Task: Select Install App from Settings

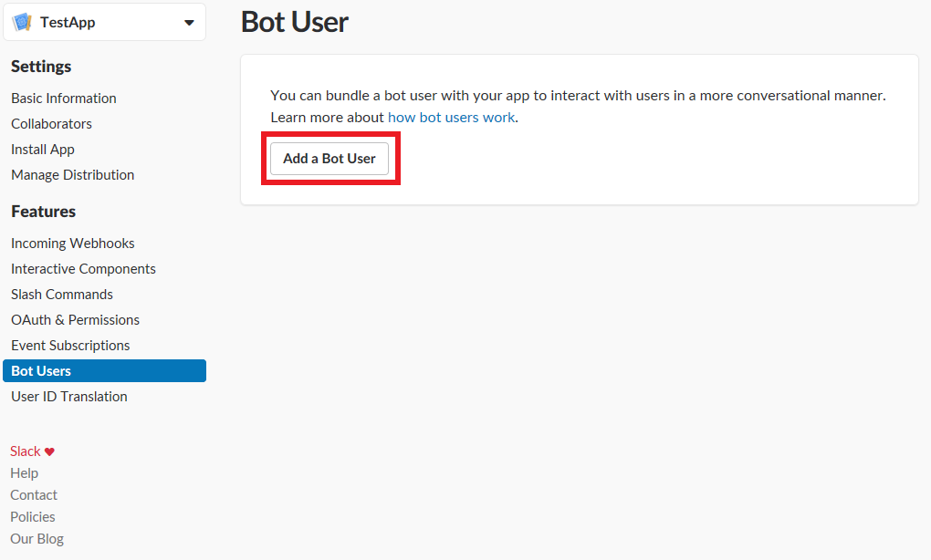Action: point(42,149)
